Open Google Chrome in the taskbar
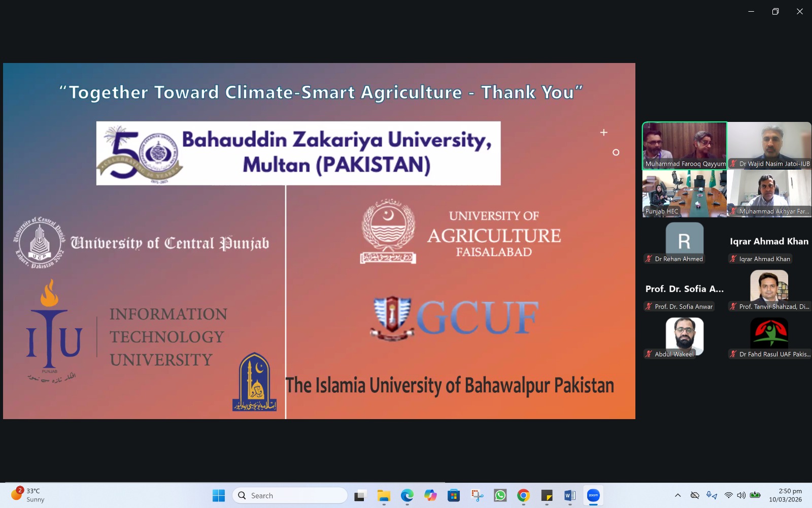The width and height of the screenshot is (812, 508). coord(523,495)
